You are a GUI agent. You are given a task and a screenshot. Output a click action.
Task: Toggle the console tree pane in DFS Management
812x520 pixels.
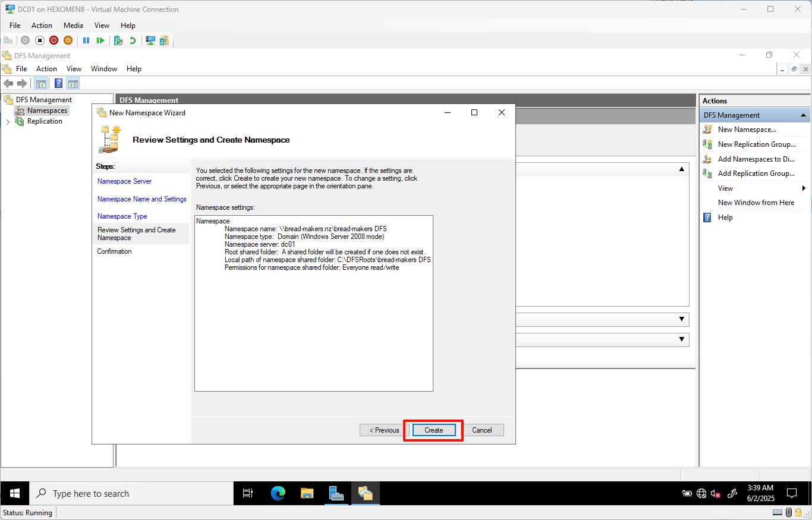pyautogui.click(x=41, y=83)
